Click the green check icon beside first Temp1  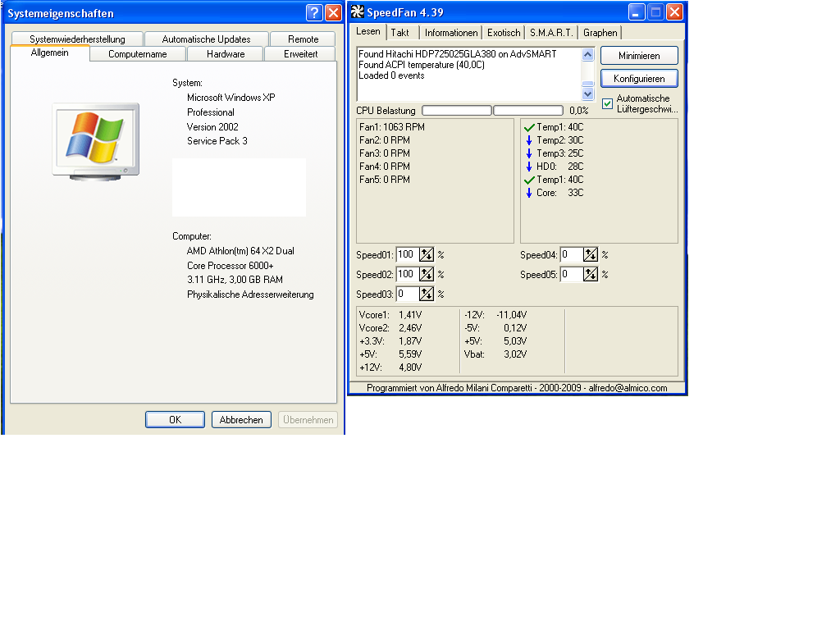(x=529, y=127)
